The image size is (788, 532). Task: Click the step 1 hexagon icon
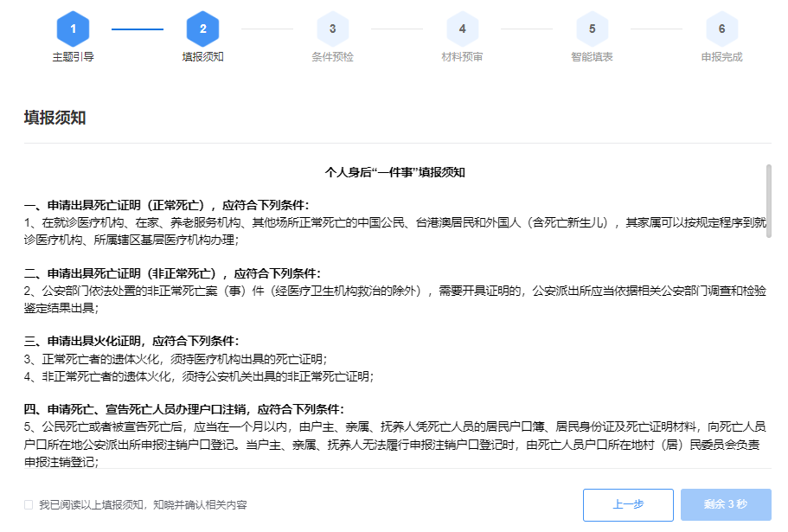[73, 29]
